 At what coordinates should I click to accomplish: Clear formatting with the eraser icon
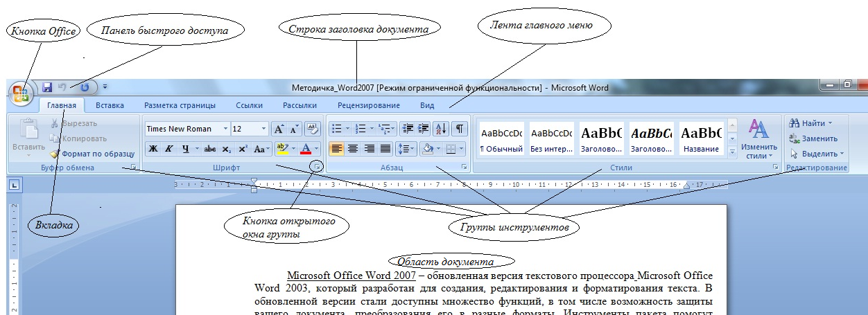point(312,129)
